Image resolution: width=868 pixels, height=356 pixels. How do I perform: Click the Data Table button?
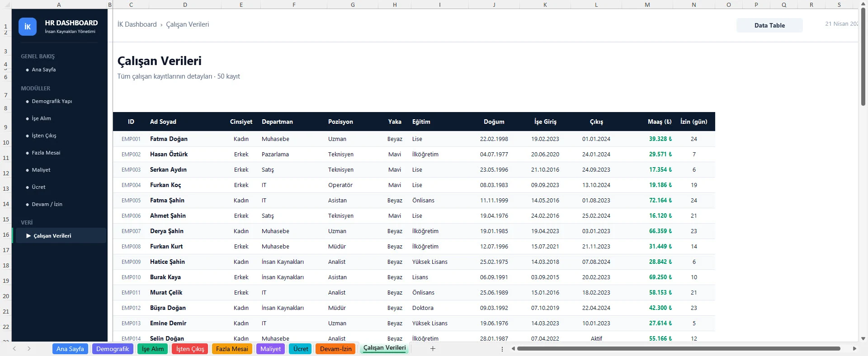(769, 25)
